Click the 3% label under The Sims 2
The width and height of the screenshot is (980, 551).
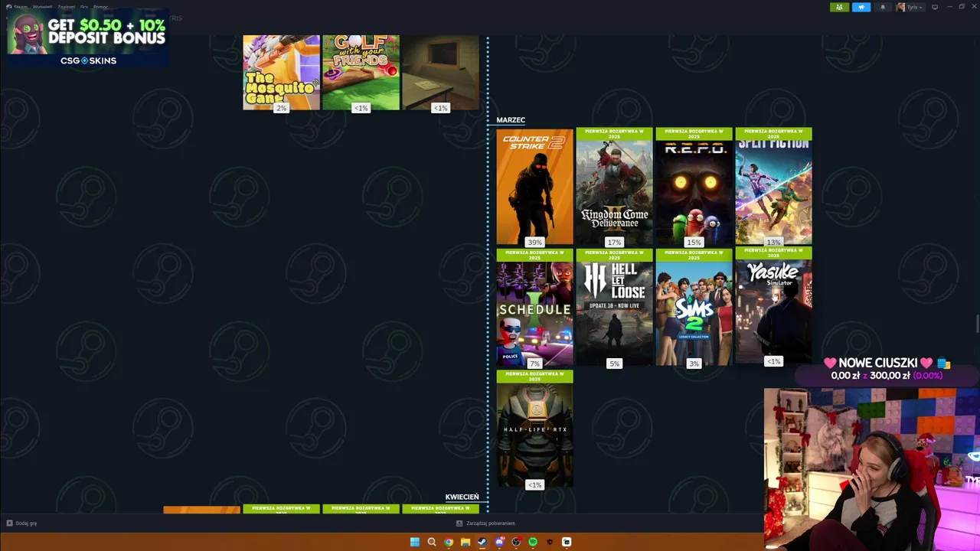point(694,364)
